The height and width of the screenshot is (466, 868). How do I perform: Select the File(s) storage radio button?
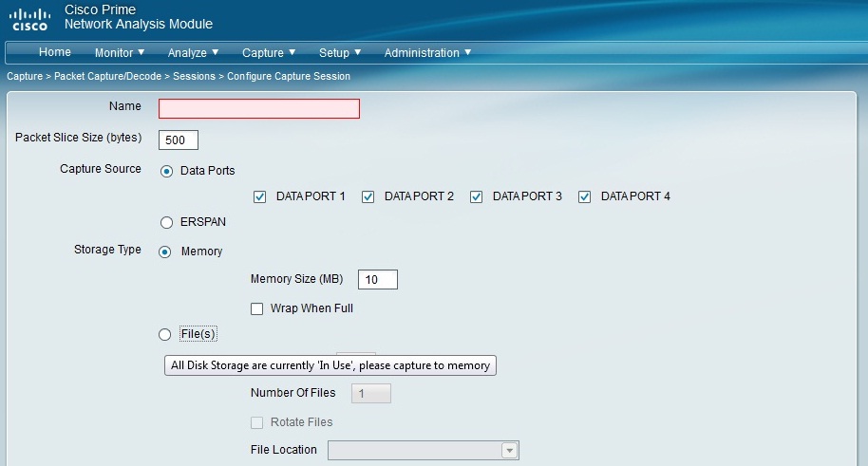pos(165,334)
